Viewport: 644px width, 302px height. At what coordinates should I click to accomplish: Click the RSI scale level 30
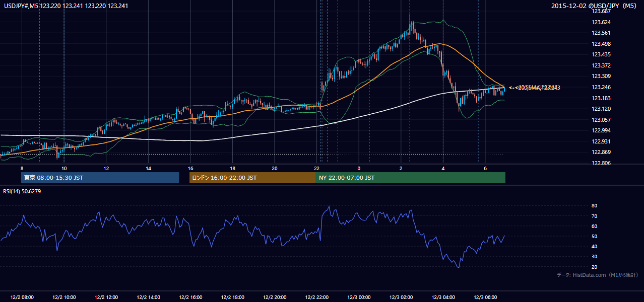595,257
